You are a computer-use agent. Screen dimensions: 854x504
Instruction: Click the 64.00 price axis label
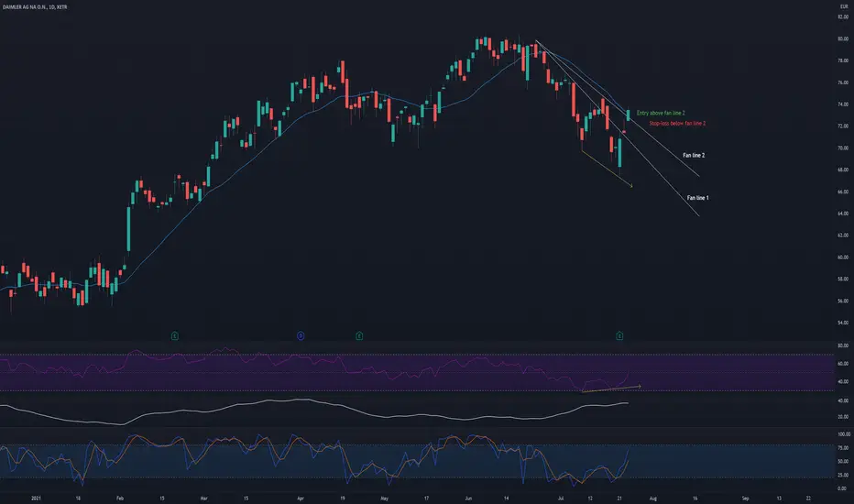click(843, 214)
